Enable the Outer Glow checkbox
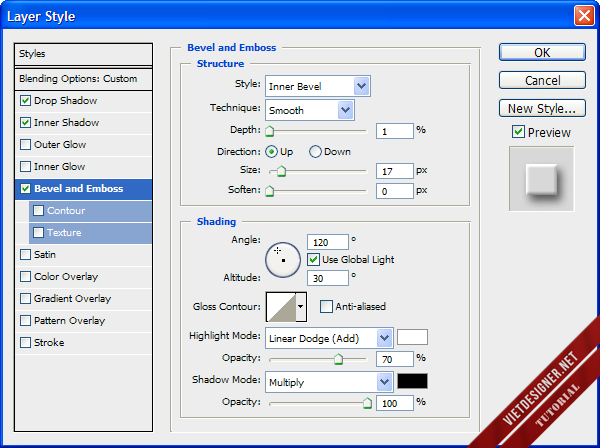The height and width of the screenshot is (448, 600). (x=25, y=145)
